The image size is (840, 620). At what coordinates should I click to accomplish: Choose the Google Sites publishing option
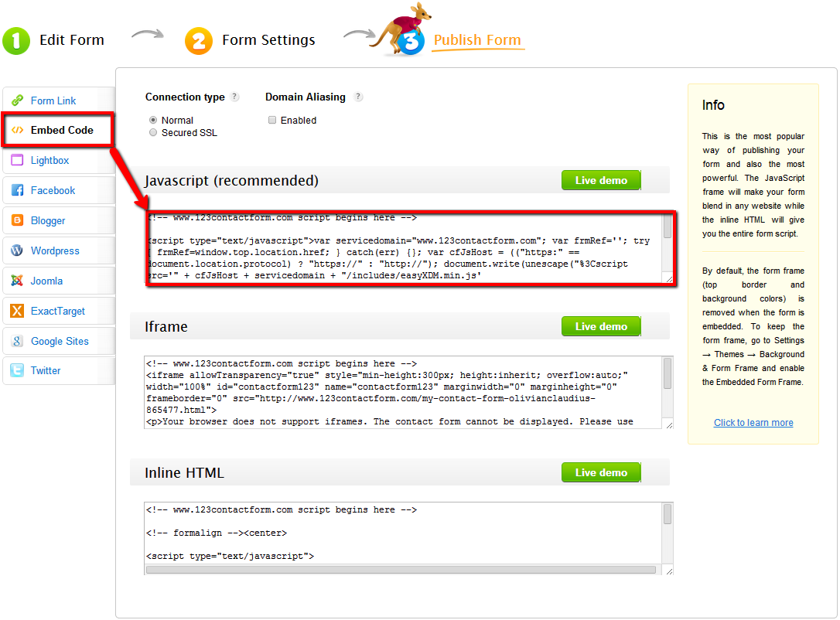click(59, 341)
